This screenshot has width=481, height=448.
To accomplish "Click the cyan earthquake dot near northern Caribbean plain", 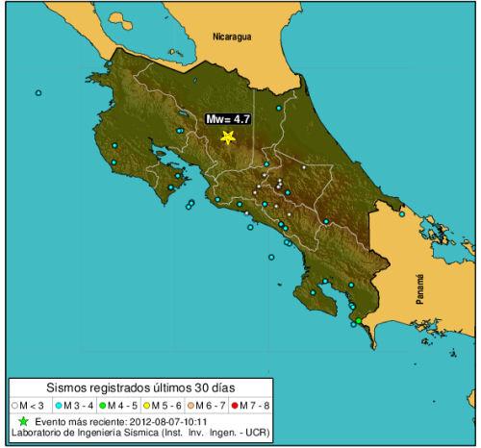I will click(x=279, y=109).
